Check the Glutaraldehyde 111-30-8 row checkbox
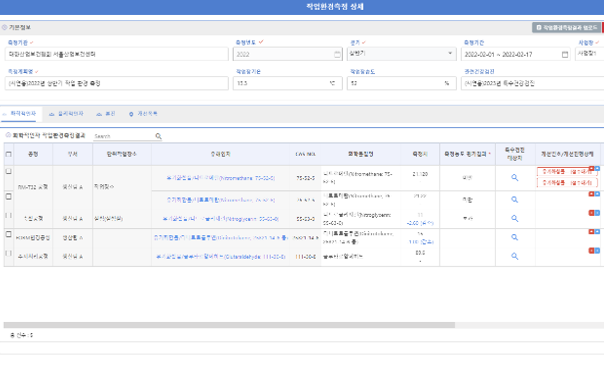604x378 pixels. [8, 253]
